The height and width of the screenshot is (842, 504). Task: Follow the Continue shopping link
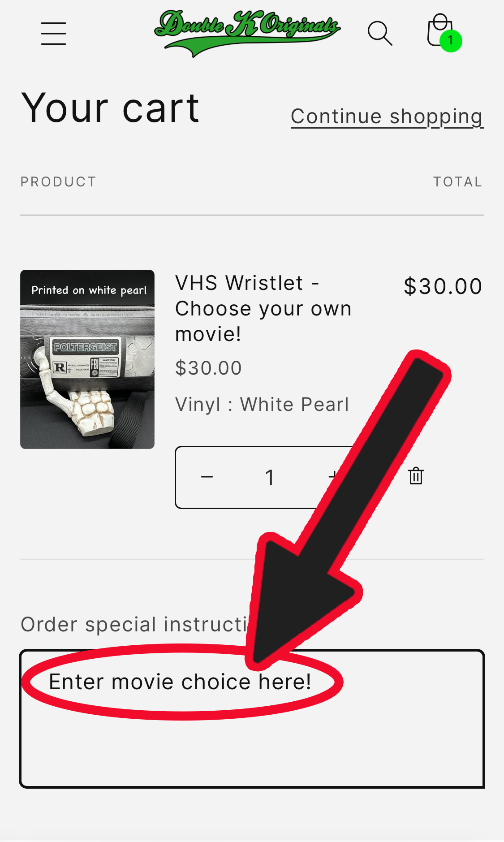(387, 117)
